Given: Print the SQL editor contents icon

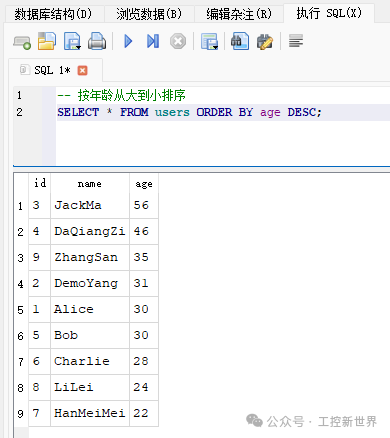Looking at the screenshot, I should (x=97, y=41).
